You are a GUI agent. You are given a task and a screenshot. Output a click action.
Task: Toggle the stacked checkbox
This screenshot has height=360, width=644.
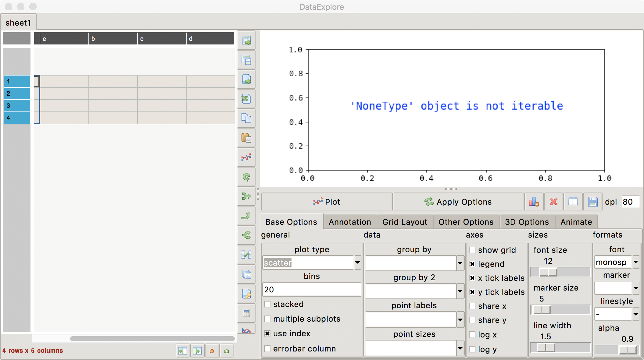267,304
